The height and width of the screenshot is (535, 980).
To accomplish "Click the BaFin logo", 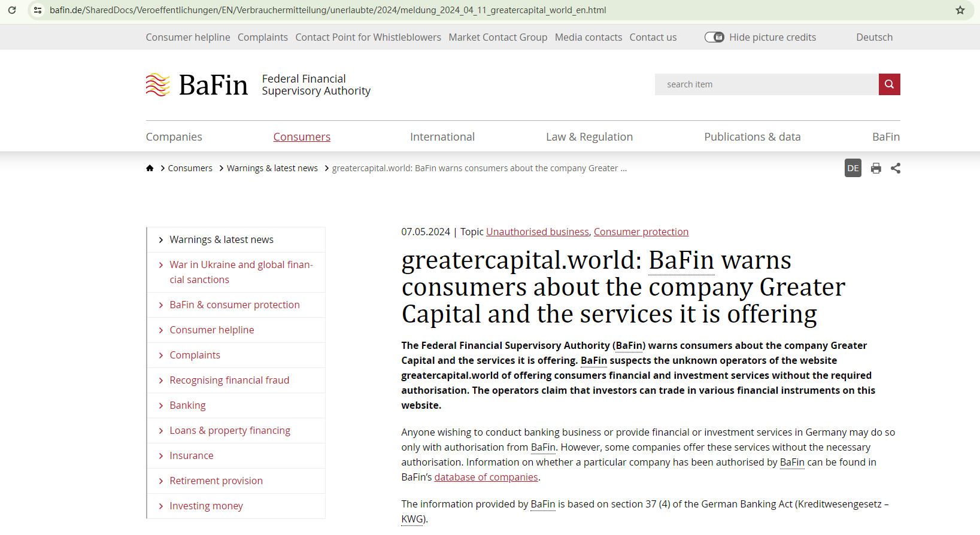I will (197, 85).
